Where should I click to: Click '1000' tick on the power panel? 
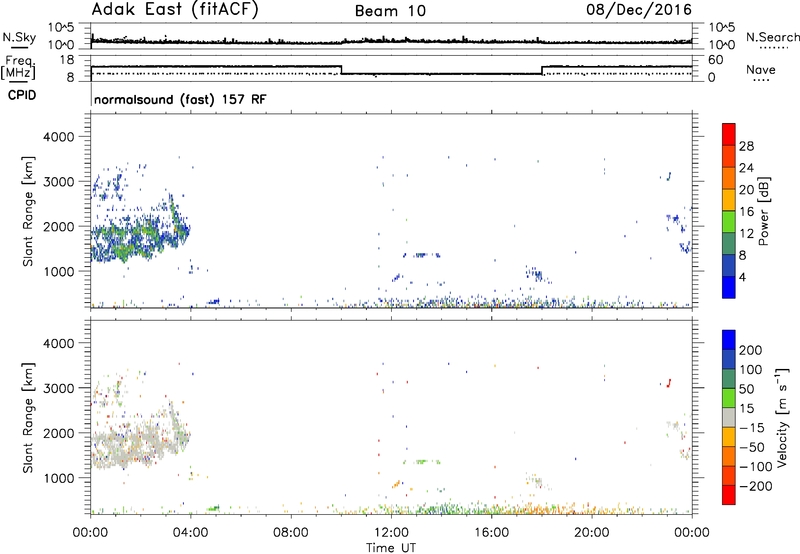coord(58,271)
